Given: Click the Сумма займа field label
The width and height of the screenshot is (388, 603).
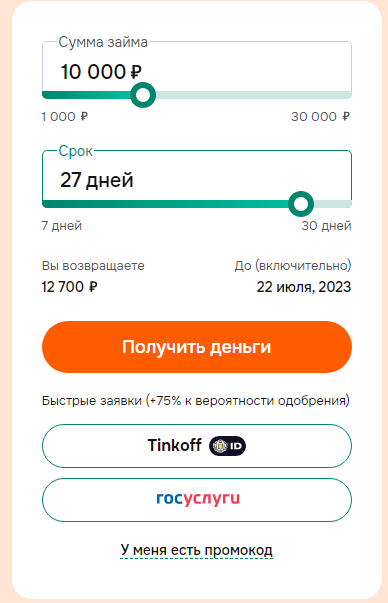Looking at the screenshot, I should click(x=103, y=42).
